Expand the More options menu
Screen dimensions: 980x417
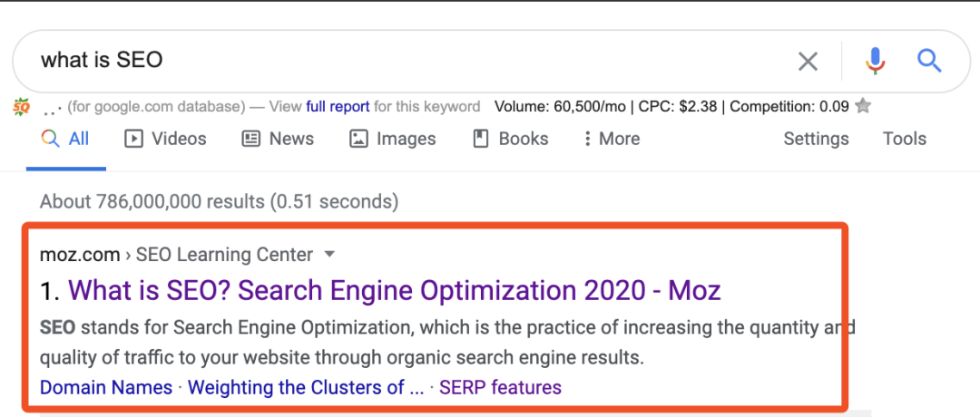(612, 139)
